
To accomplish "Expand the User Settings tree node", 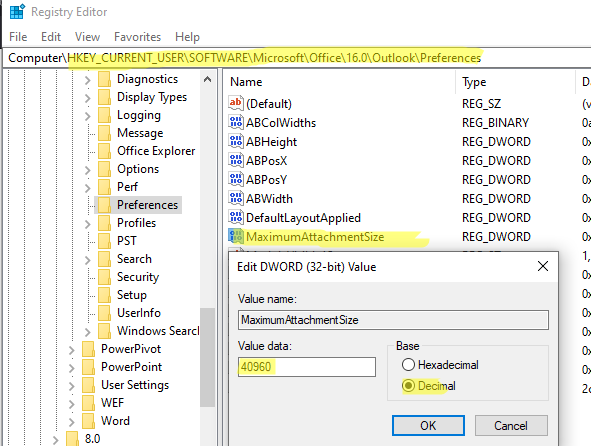I will (71, 386).
